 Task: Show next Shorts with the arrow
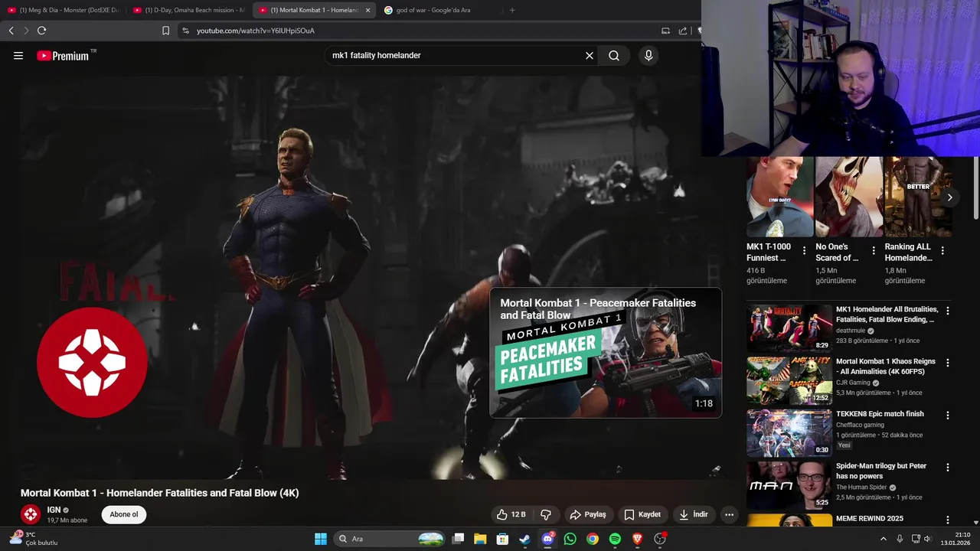click(949, 197)
